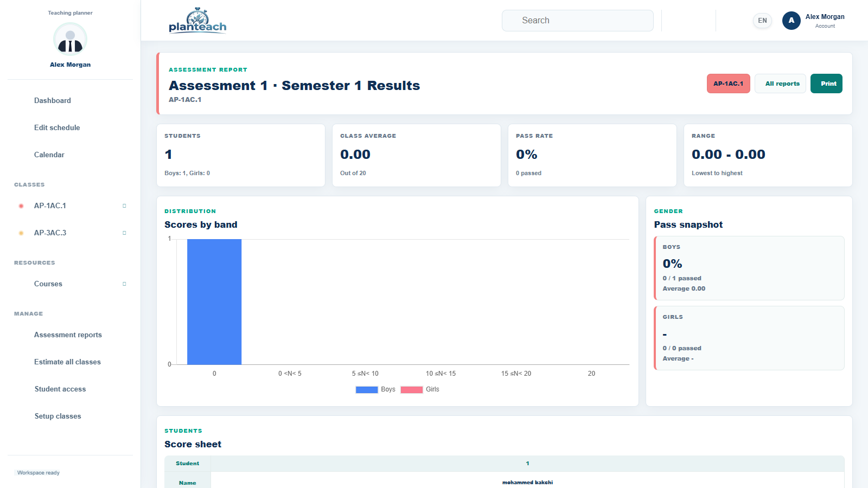The image size is (868, 488).
Task: Focus the Search input field
Action: pos(578,21)
